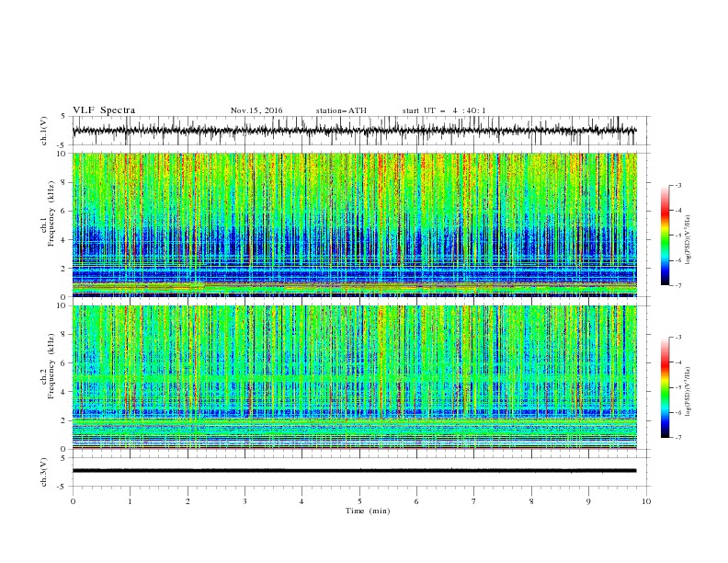Click '-3' on the ch.2 colorbar
This screenshot has height=563, width=728.
(x=677, y=338)
